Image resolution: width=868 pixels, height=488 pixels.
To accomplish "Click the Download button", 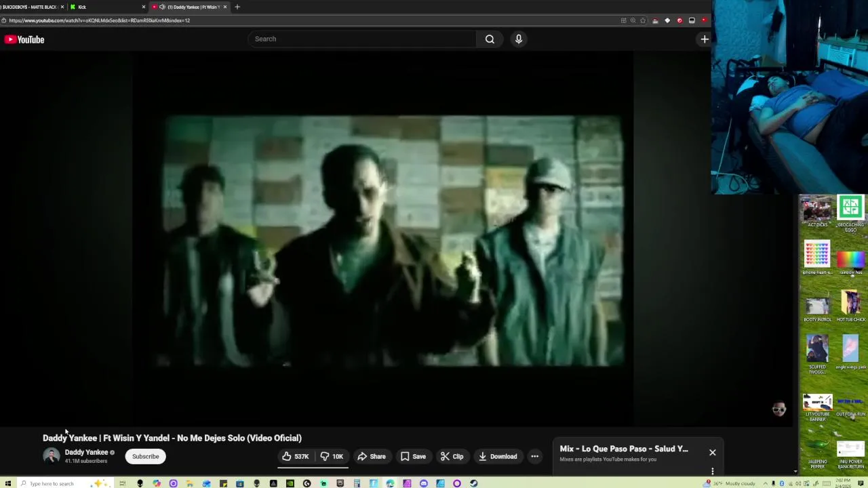I will [x=498, y=456].
